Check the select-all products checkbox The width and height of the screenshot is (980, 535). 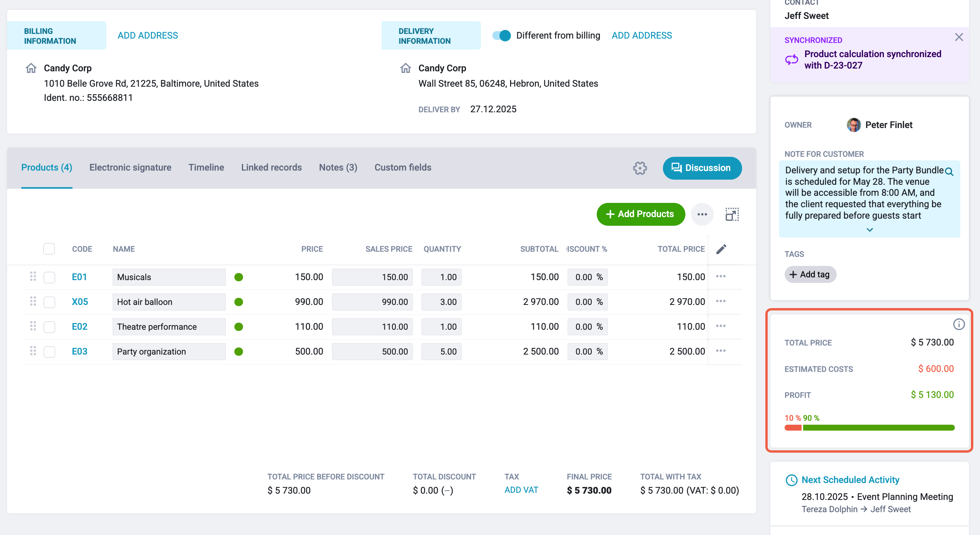click(x=49, y=249)
